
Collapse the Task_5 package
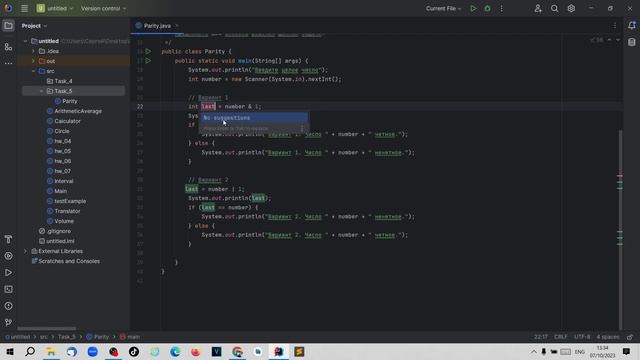42,91
